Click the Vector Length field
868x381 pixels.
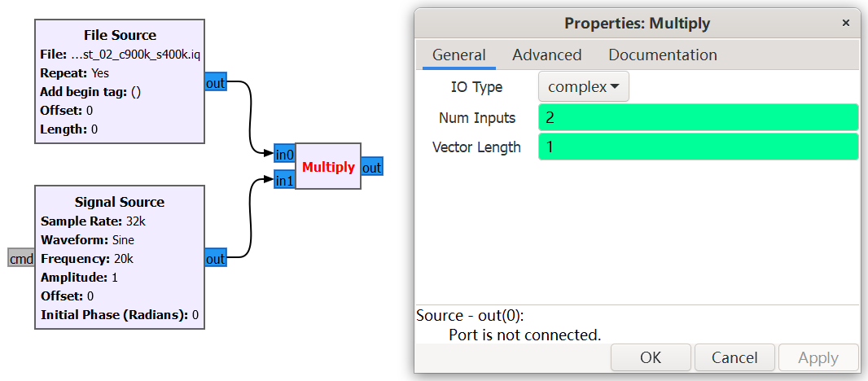point(698,147)
